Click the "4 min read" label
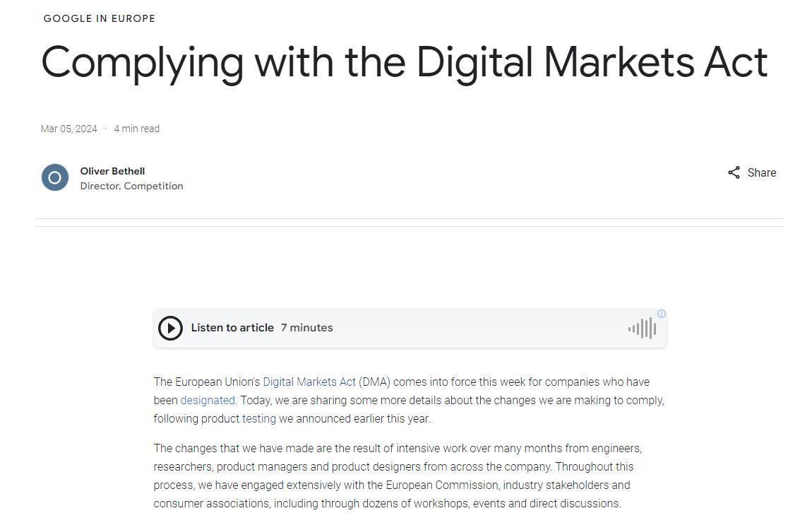This screenshot has height=513, width=812. coord(137,129)
